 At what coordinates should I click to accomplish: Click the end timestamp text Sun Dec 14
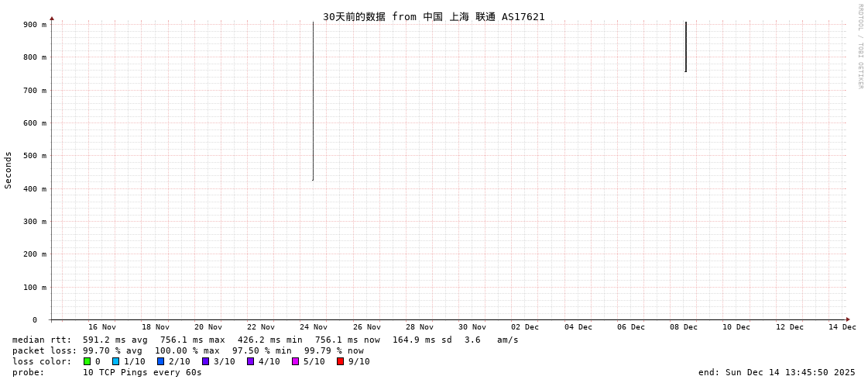point(777,372)
